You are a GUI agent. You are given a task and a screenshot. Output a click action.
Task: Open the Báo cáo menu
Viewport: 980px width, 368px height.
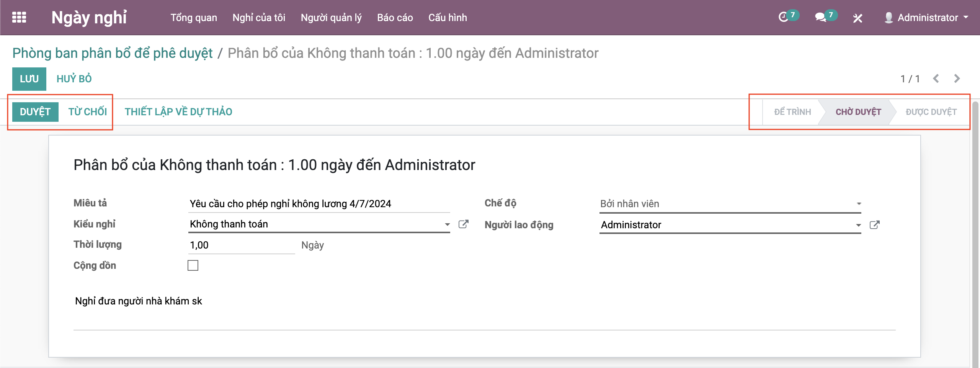point(395,18)
